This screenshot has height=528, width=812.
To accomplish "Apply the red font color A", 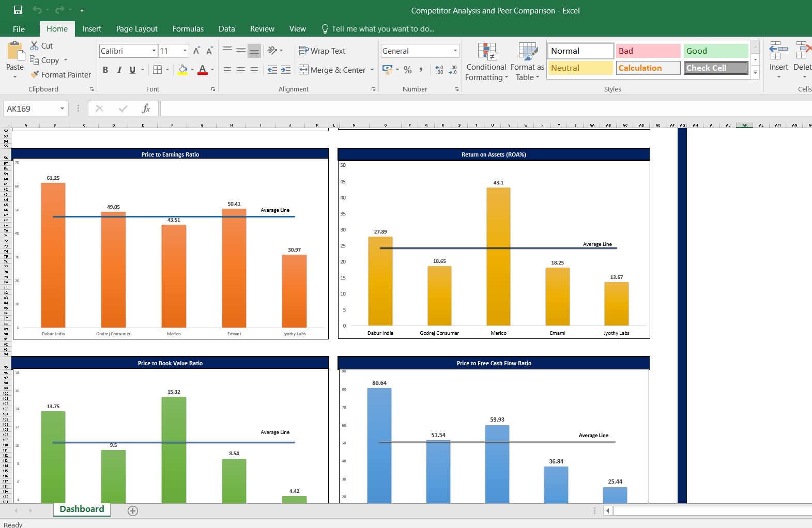I will point(202,69).
